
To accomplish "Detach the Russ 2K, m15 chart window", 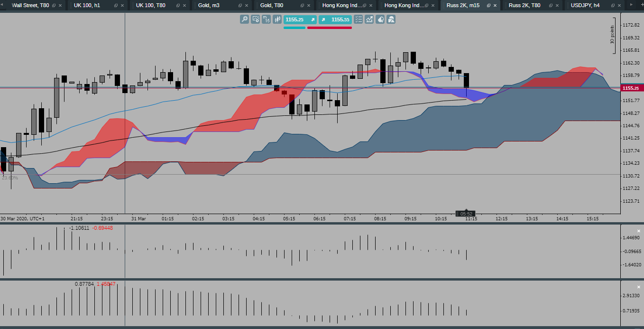I will [488, 6].
